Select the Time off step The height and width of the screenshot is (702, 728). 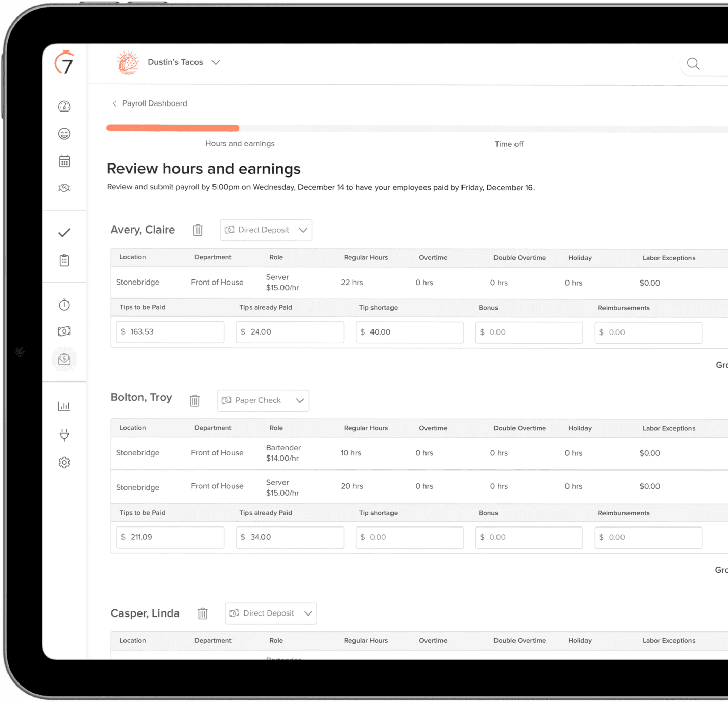pos(509,144)
